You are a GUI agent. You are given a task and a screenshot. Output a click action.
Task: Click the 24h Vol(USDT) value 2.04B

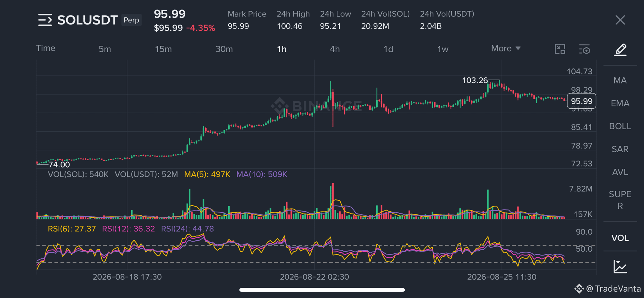(431, 26)
